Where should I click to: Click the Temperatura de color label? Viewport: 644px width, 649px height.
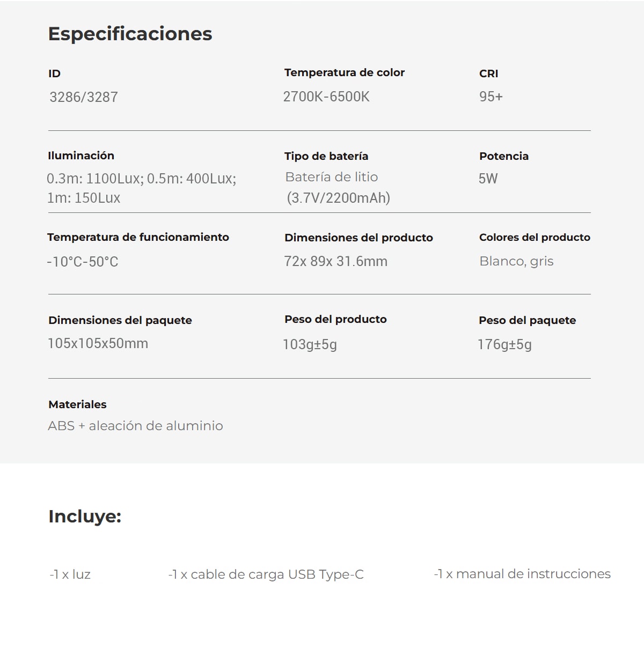click(x=345, y=72)
